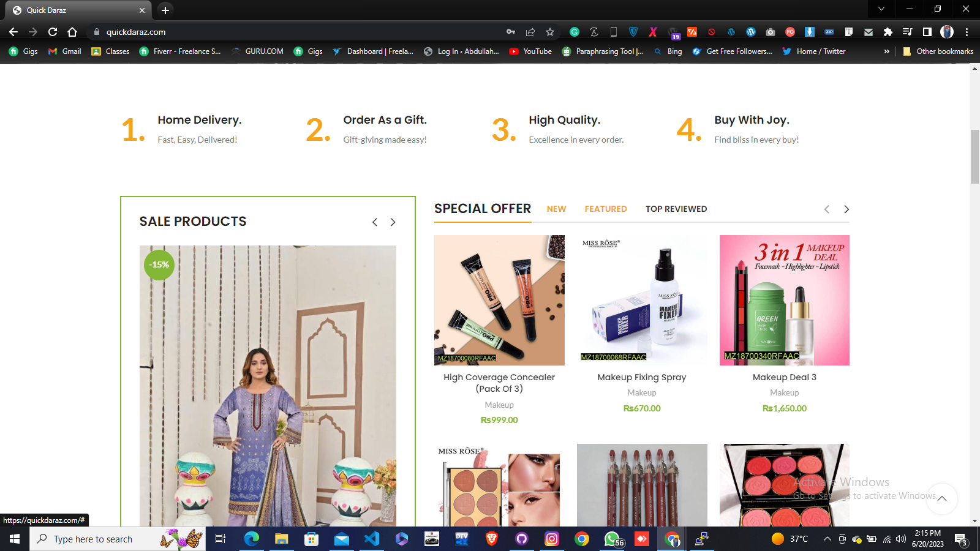Bookmark this page with the star icon
The height and width of the screenshot is (551, 980).
pos(550,32)
